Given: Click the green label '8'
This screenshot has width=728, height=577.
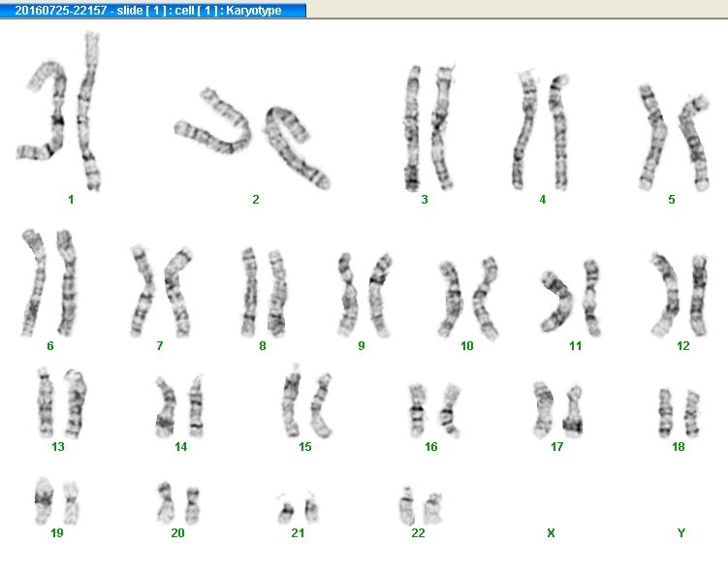Looking at the screenshot, I should [263, 346].
